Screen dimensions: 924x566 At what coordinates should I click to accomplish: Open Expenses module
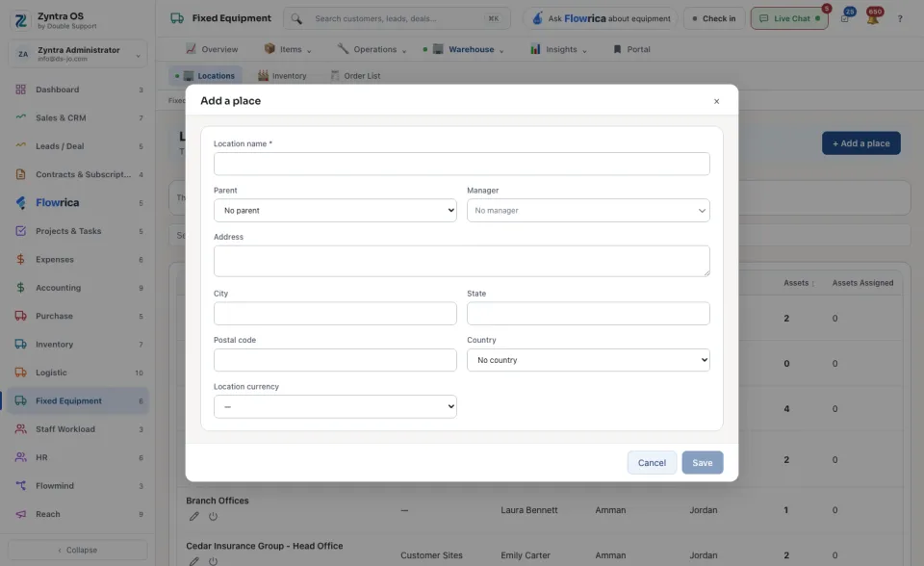pyautogui.click(x=78, y=260)
